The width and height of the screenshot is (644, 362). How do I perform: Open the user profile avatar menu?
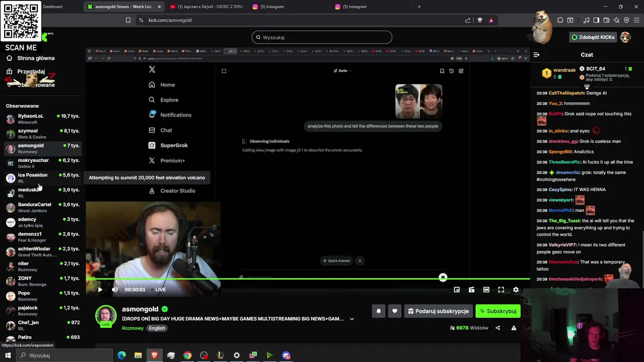click(625, 37)
